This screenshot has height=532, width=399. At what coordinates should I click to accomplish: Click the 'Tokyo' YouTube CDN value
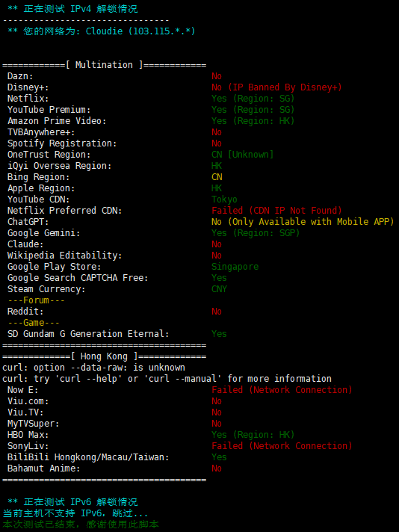pos(224,199)
